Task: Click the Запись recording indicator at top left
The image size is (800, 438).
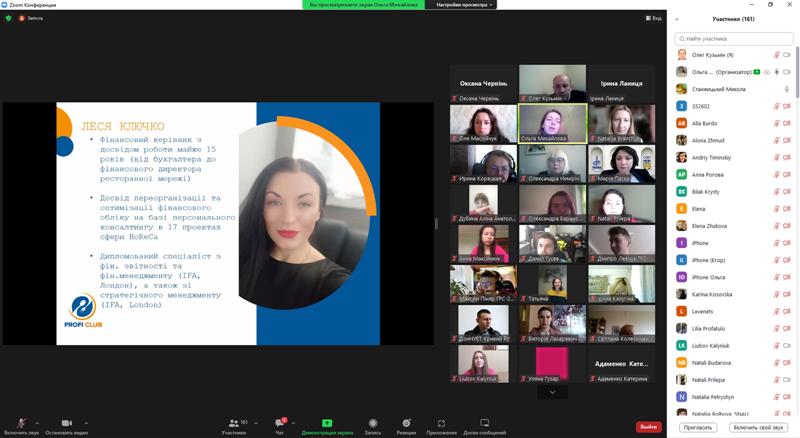Action: (x=31, y=18)
